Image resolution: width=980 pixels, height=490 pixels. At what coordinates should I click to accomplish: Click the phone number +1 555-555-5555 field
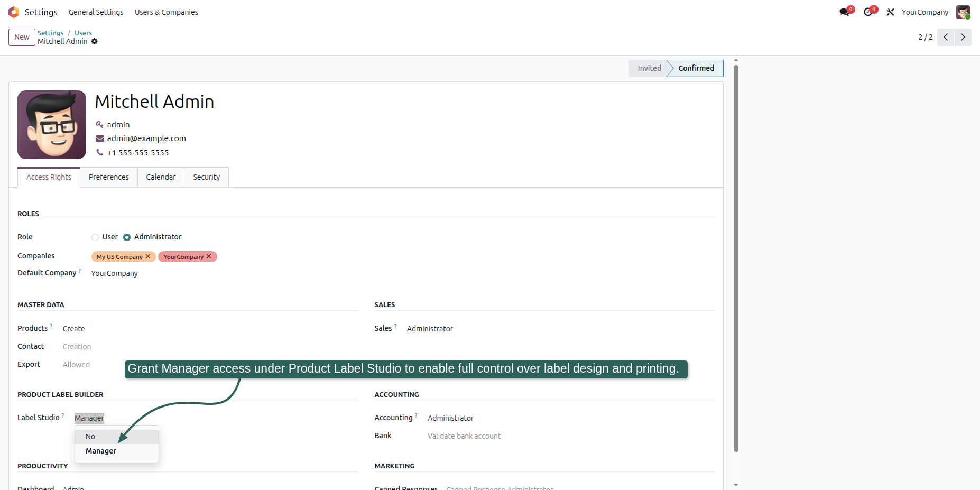click(138, 153)
